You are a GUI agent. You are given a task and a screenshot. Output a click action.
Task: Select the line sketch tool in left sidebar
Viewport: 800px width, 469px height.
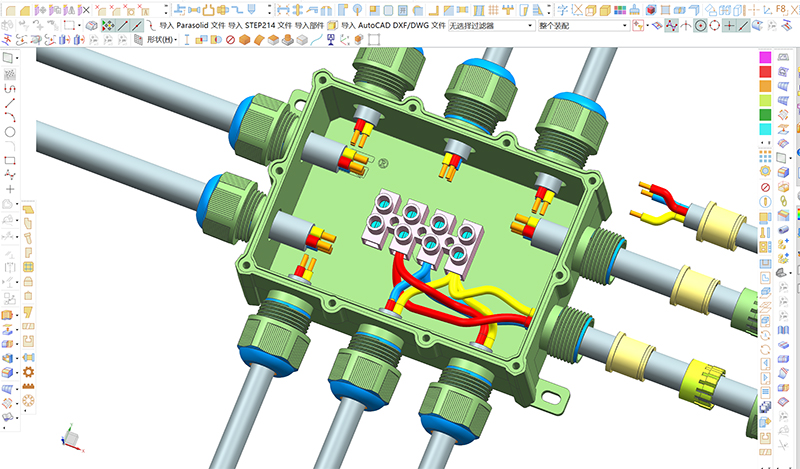click(9, 103)
